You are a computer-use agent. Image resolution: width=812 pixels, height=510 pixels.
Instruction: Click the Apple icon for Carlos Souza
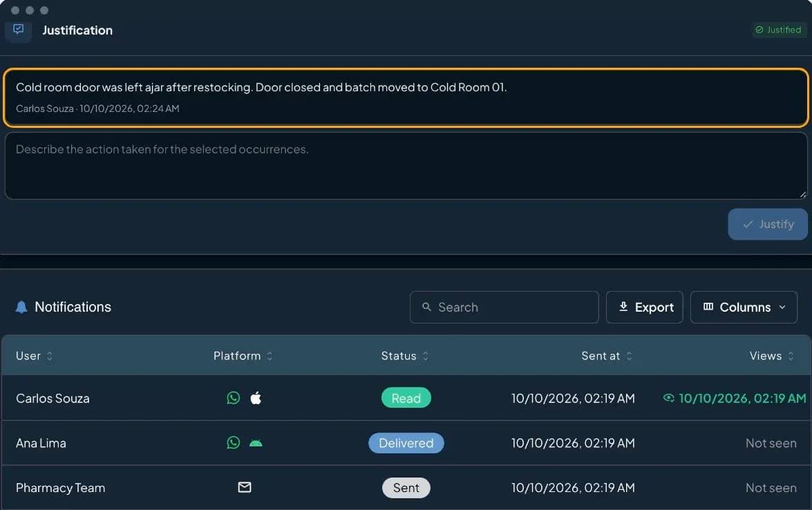(x=256, y=397)
